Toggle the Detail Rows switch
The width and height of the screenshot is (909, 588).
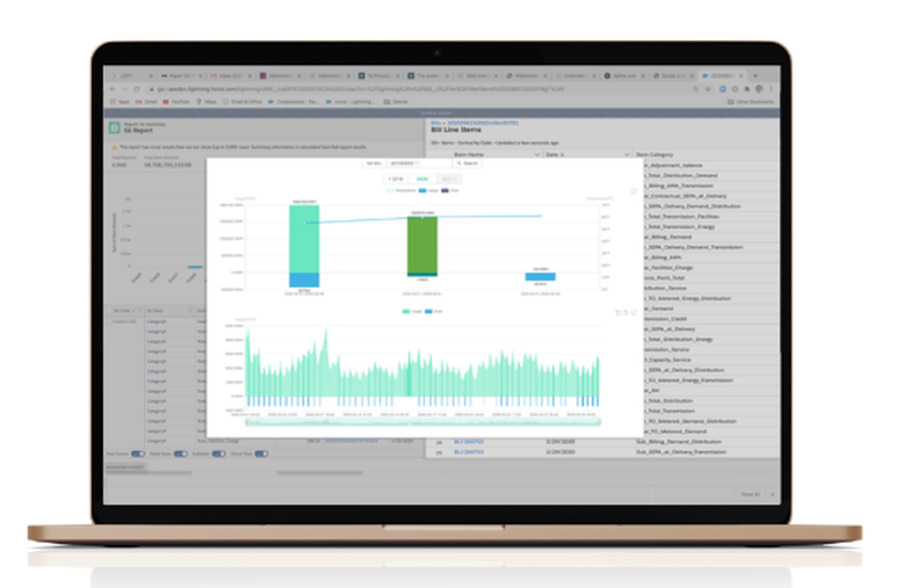[x=181, y=453]
